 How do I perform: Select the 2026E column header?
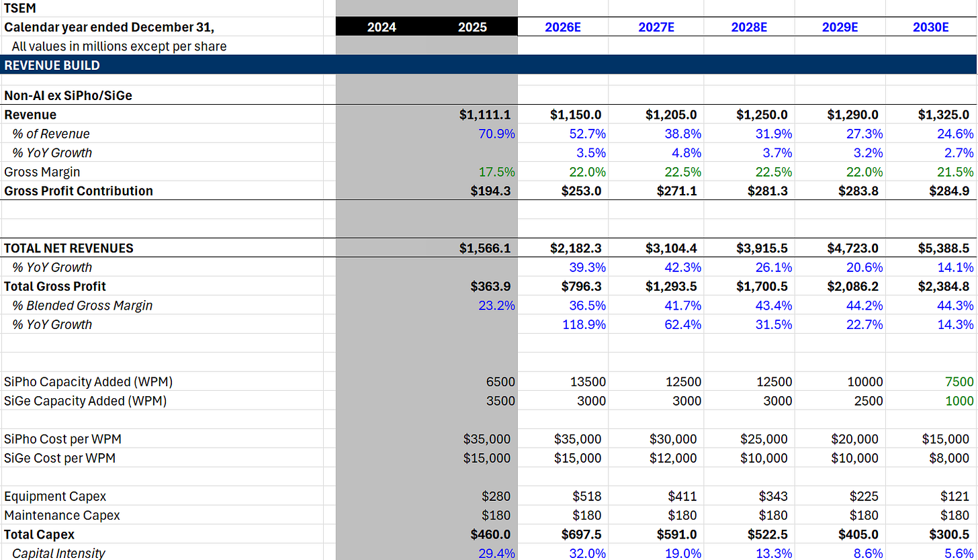click(562, 27)
